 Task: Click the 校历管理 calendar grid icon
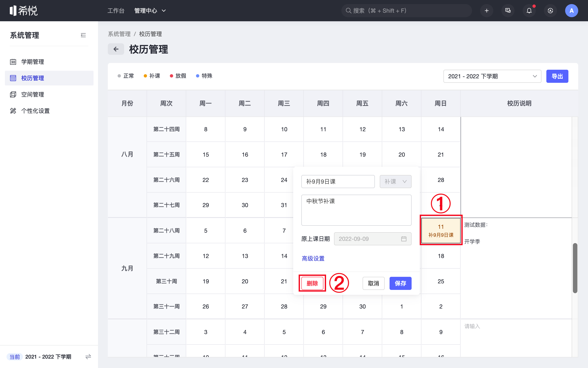13,78
